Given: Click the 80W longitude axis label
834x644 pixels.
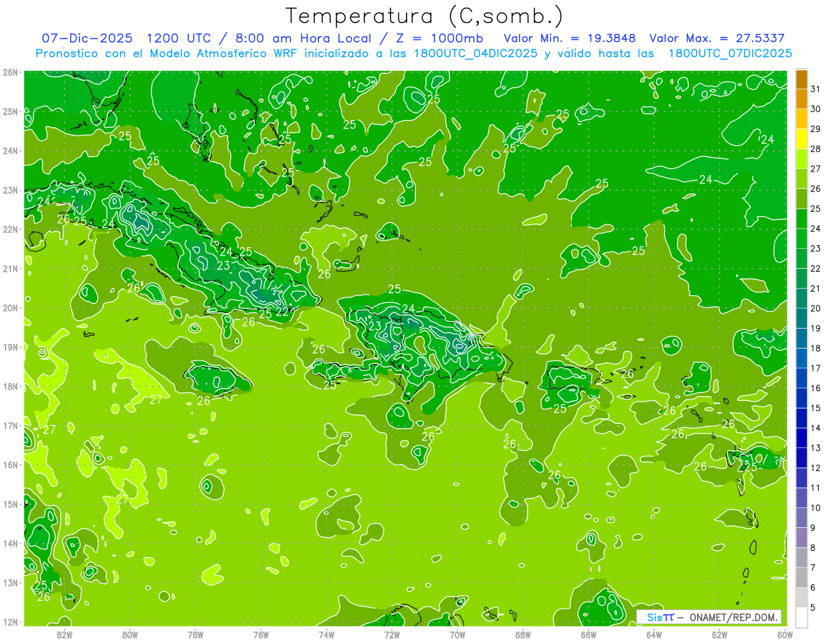Looking at the screenshot, I should [130, 634].
